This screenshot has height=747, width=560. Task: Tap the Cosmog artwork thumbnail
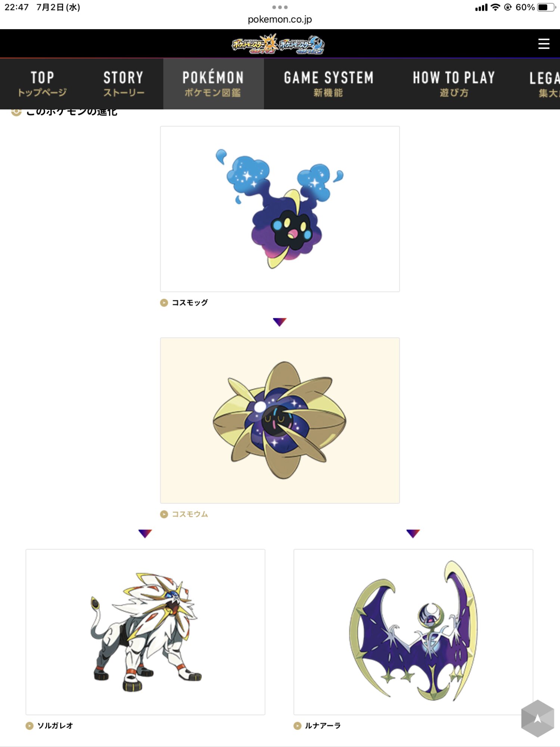280,209
